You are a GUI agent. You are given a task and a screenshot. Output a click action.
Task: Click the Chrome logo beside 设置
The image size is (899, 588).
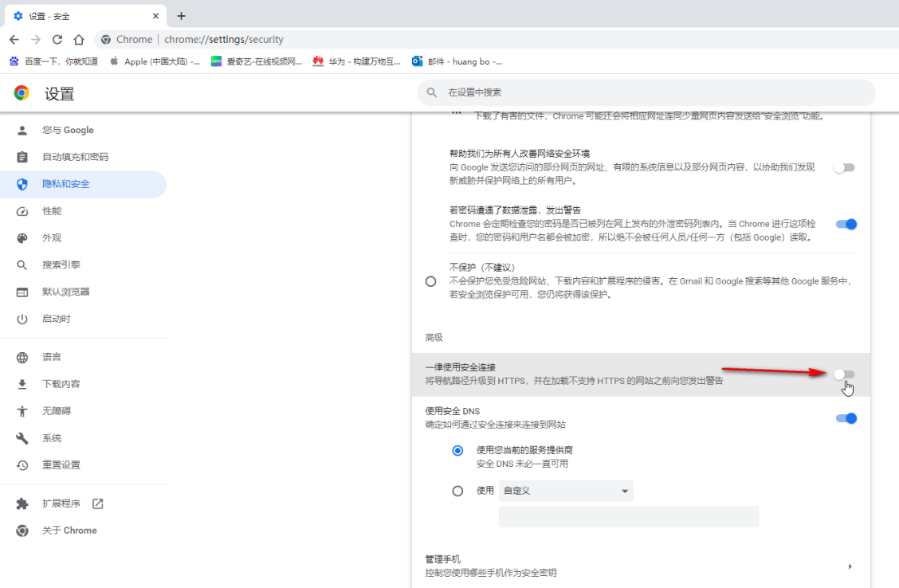22,93
